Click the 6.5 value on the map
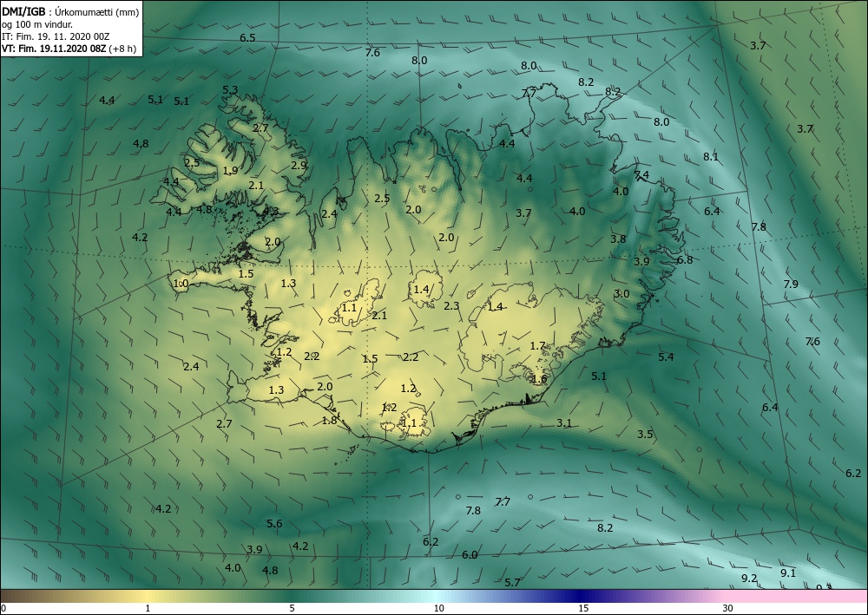The width and height of the screenshot is (868, 615). pyautogui.click(x=247, y=37)
